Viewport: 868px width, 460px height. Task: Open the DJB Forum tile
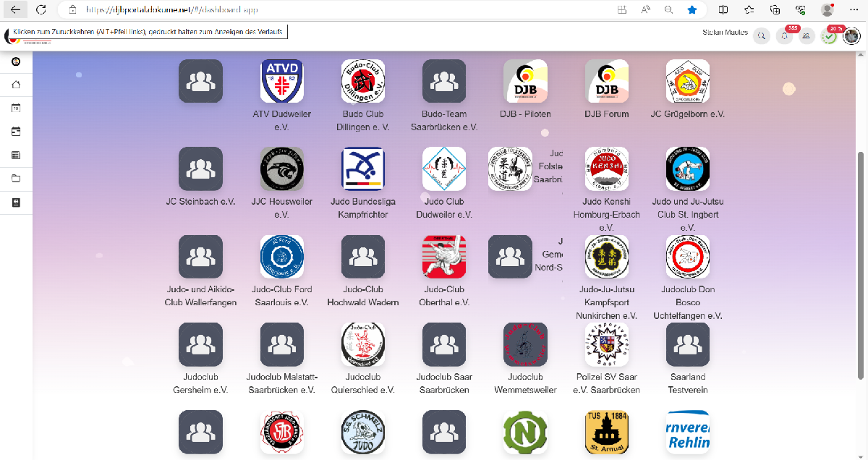click(606, 81)
